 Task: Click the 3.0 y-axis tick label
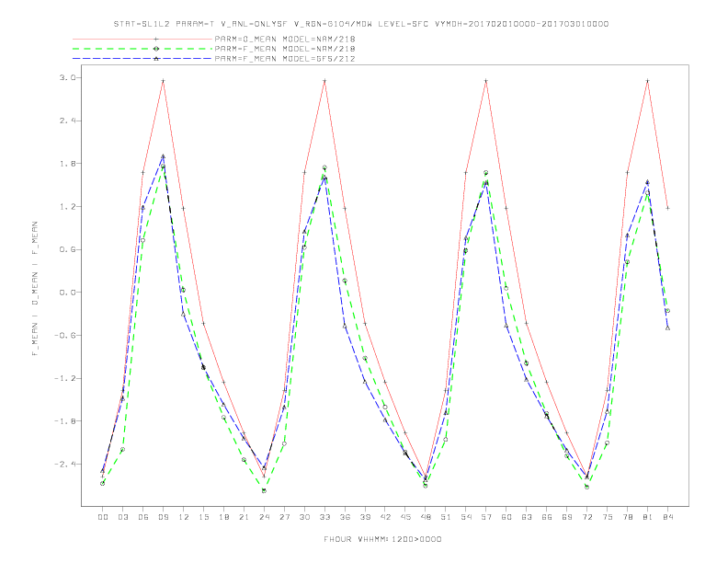(x=67, y=77)
